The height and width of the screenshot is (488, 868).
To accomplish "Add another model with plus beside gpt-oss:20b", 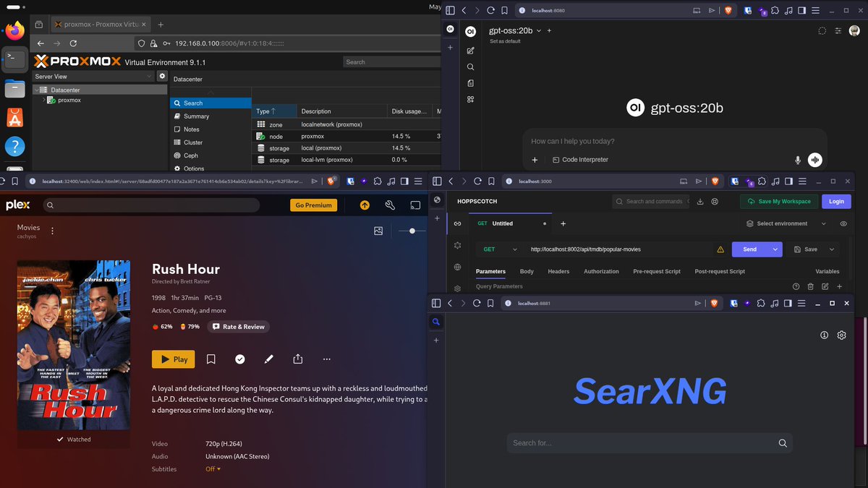I will click(x=549, y=31).
